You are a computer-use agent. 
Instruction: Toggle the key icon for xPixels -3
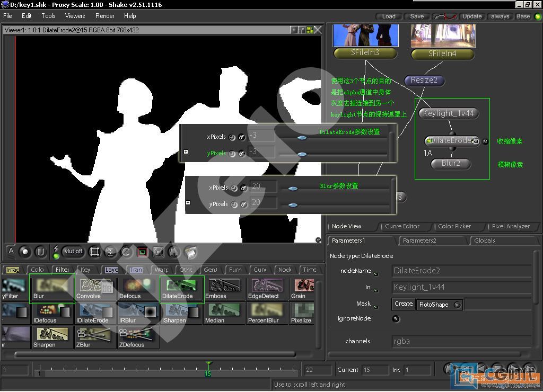pyautogui.click(x=242, y=137)
